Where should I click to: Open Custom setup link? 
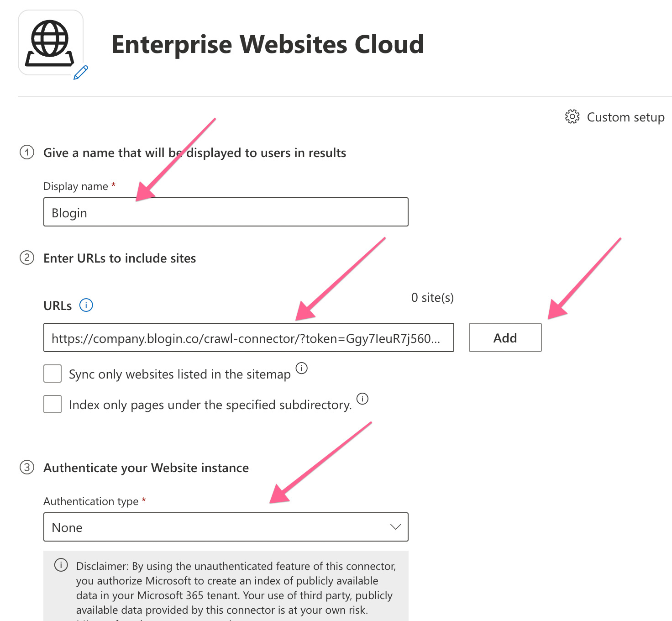click(625, 117)
